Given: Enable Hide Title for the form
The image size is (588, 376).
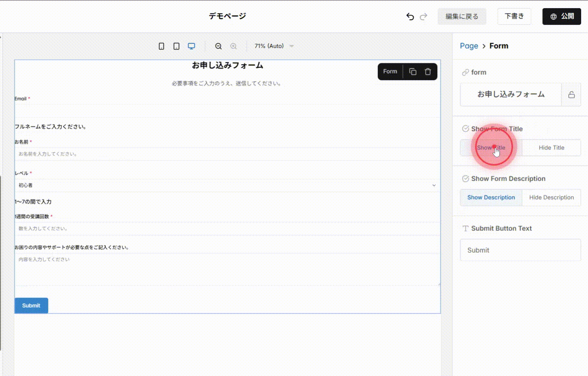Looking at the screenshot, I should coord(551,148).
